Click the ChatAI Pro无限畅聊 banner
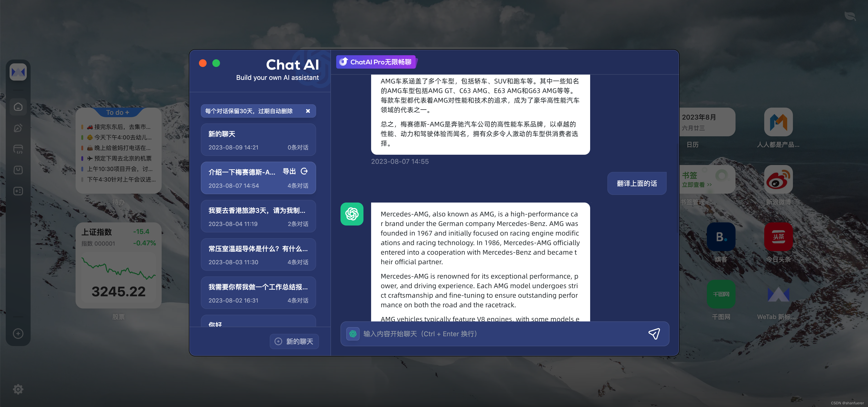Viewport: 868px width, 407px height. [x=376, y=62]
